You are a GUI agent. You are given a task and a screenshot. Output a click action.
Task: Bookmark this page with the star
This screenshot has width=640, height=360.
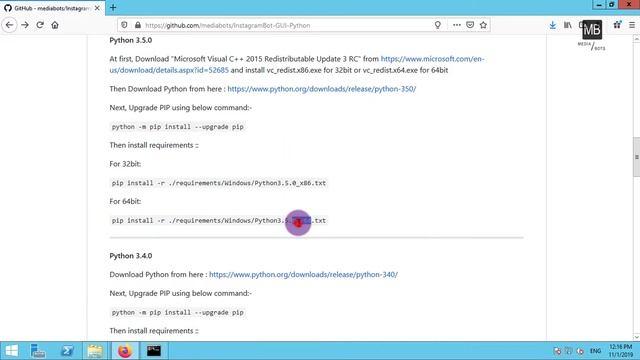pos(483,25)
